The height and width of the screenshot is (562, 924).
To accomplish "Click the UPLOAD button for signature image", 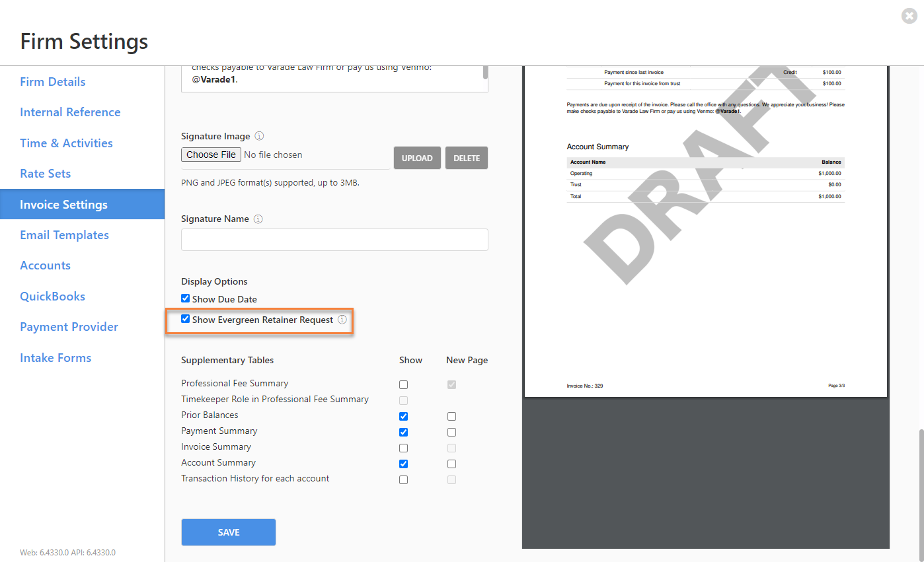I will [417, 158].
